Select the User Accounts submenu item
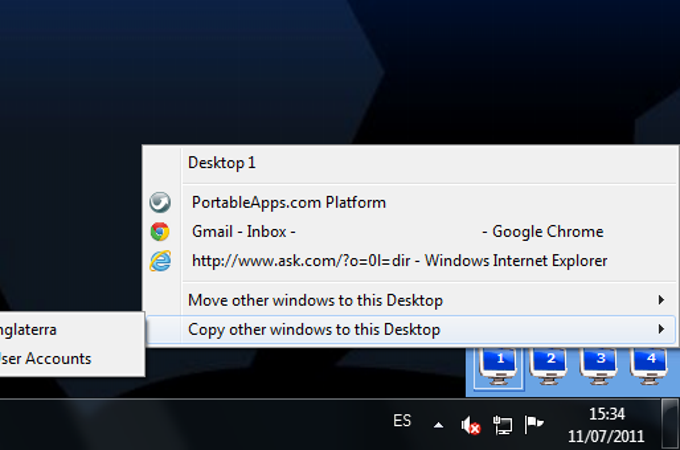The image size is (680, 450). point(71,359)
